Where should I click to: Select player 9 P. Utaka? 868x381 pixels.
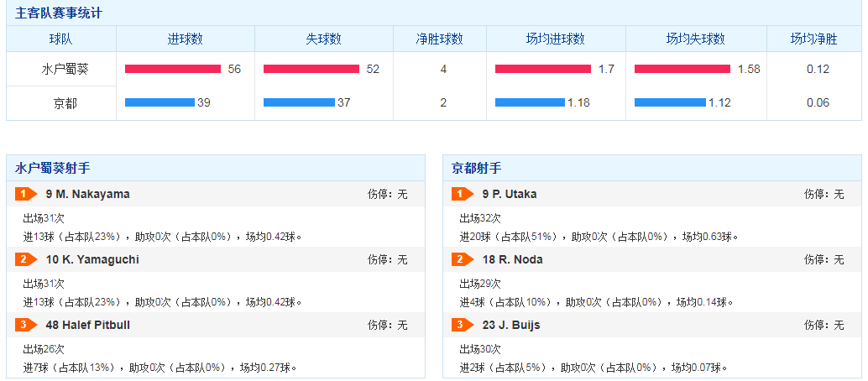click(510, 195)
